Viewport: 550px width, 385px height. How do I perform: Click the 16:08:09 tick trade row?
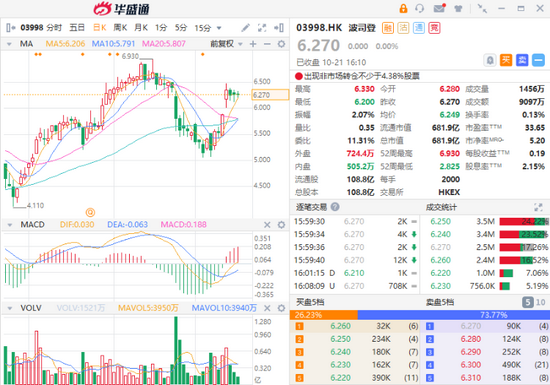(355, 286)
